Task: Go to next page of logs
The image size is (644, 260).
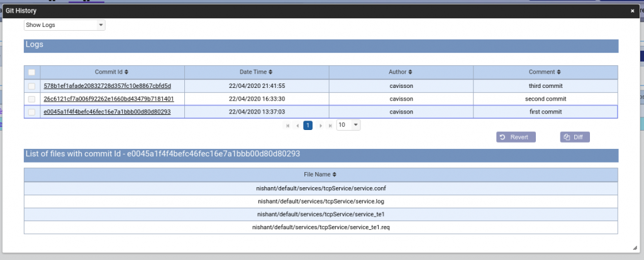Action: [x=321, y=126]
